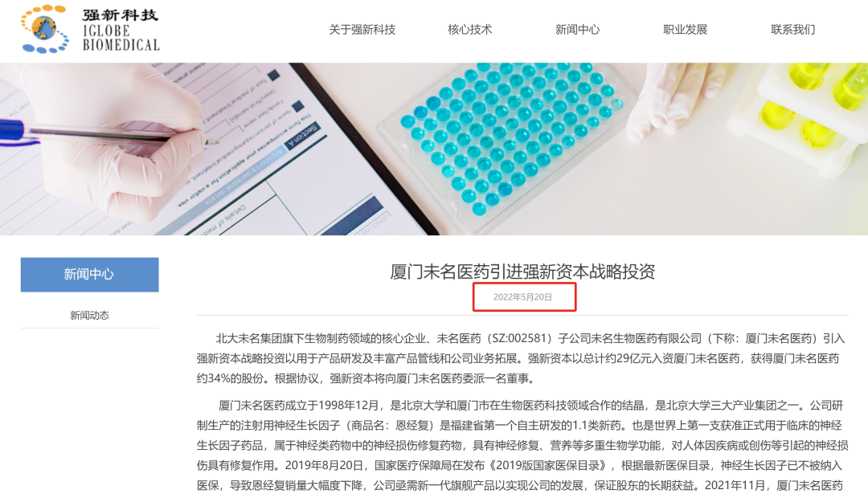This screenshot has height=494, width=868.
Task: Click the 强新科技 logo text
Action: 121,15
